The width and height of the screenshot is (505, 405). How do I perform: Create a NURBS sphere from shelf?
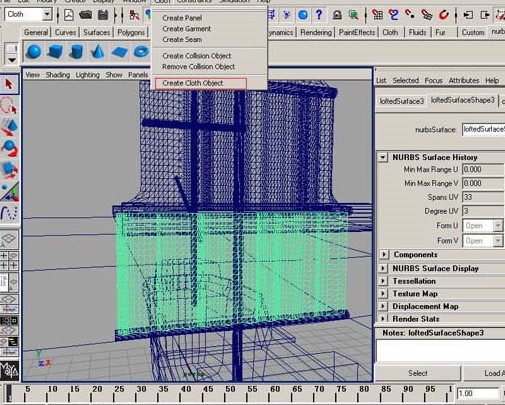click(33, 52)
